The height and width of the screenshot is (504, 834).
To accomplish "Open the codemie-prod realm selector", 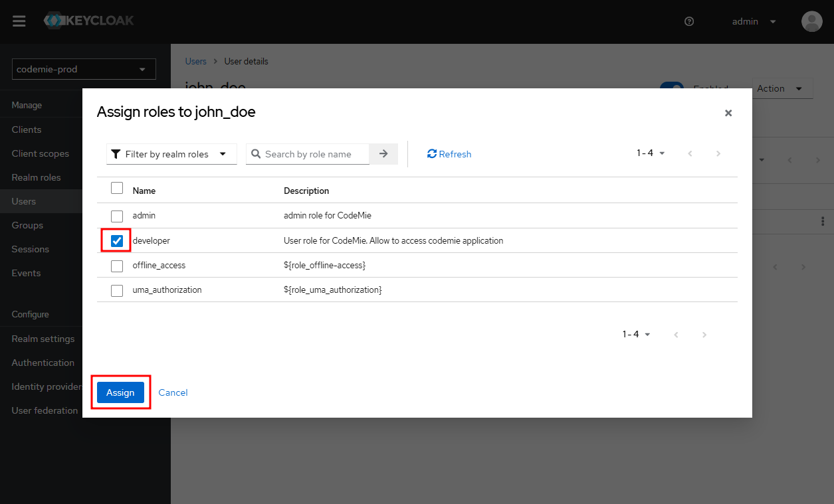I will click(x=84, y=69).
